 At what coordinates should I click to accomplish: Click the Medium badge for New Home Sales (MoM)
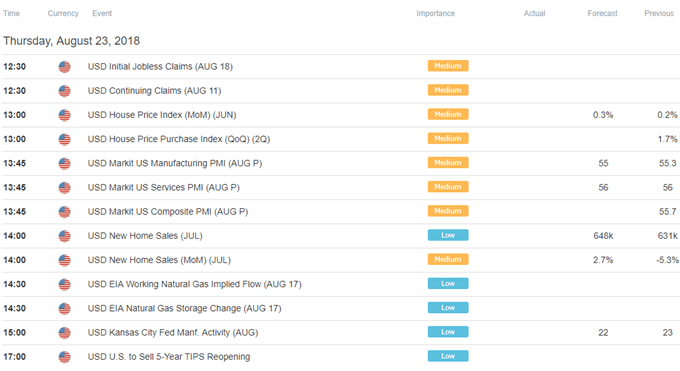448,259
